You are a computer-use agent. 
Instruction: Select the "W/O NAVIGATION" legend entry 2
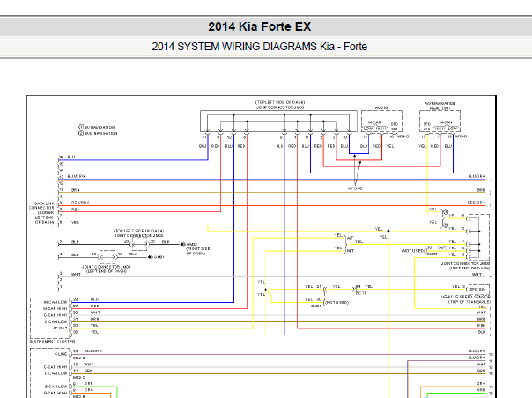(98, 133)
